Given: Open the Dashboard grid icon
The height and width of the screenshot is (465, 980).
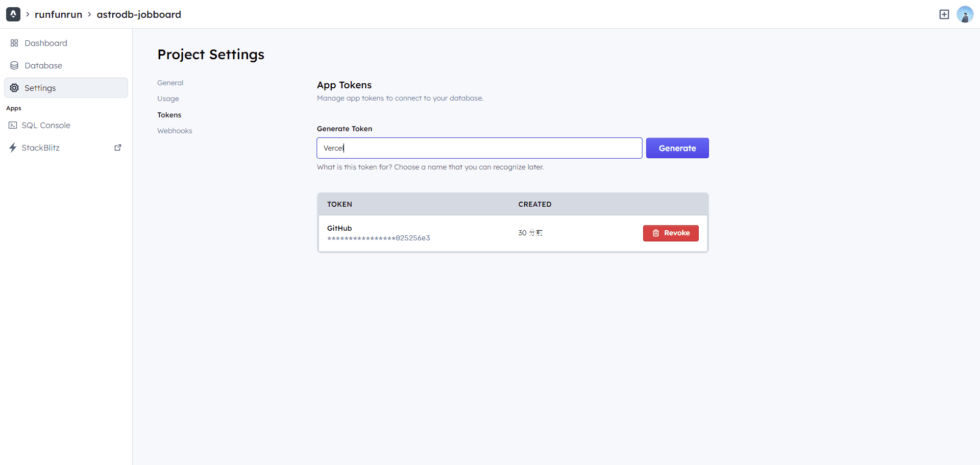Looking at the screenshot, I should click(14, 43).
